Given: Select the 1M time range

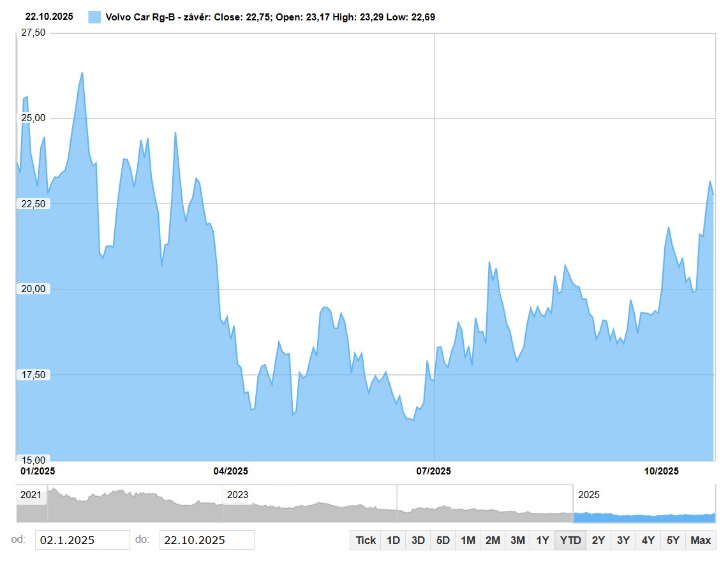Looking at the screenshot, I should [468, 540].
